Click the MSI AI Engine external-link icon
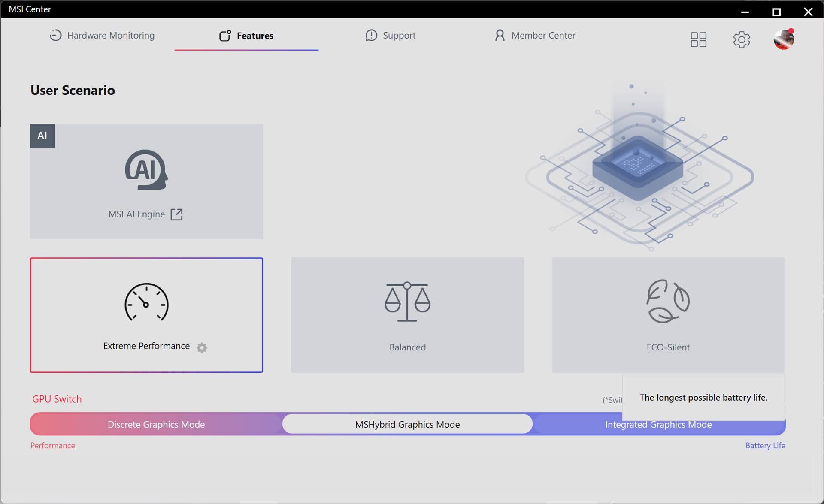This screenshot has width=824, height=504. pos(176,214)
